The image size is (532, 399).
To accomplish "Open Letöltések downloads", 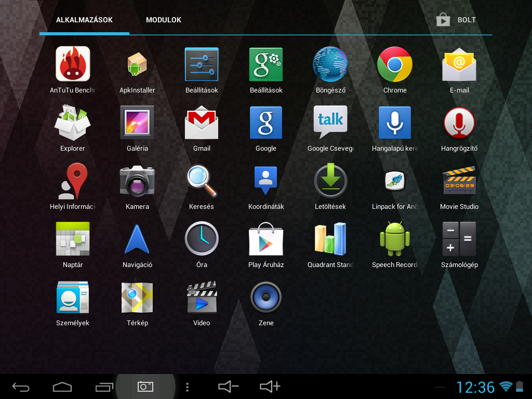I will pyautogui.click(x=330, y=187).
